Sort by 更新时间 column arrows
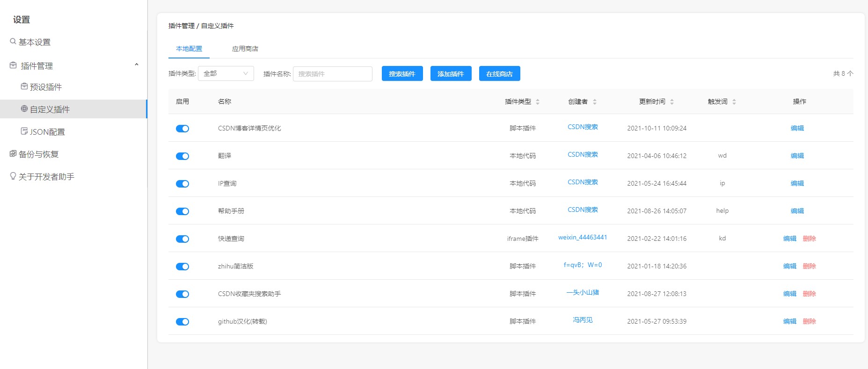Image resolution: width=868 pixels, height=369 pixels. click(x=672, y=101)
